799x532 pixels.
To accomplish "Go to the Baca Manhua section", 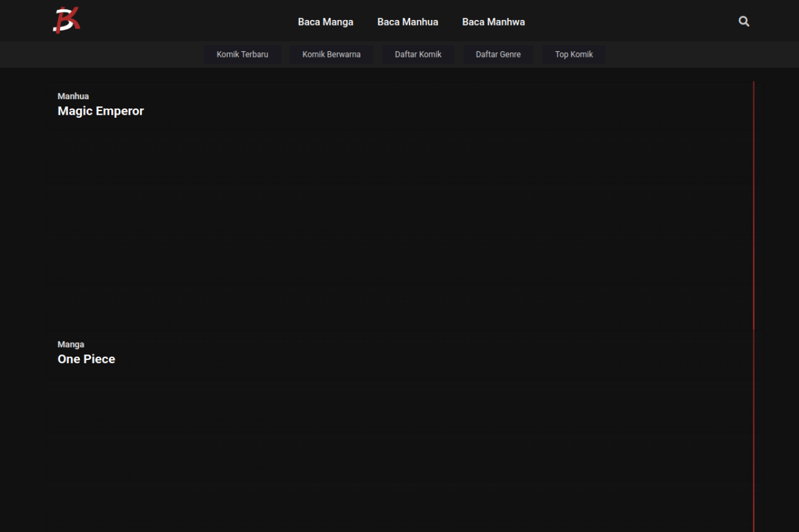I will 408,22.
